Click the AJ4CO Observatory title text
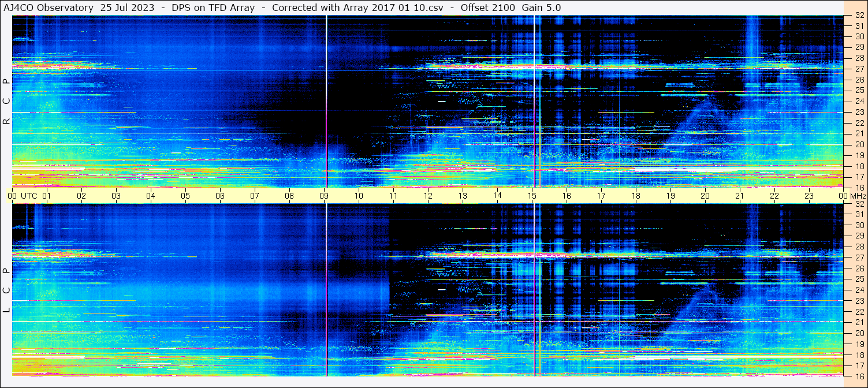The height and width of the screenshot is (388, 868). pos(49,8)
